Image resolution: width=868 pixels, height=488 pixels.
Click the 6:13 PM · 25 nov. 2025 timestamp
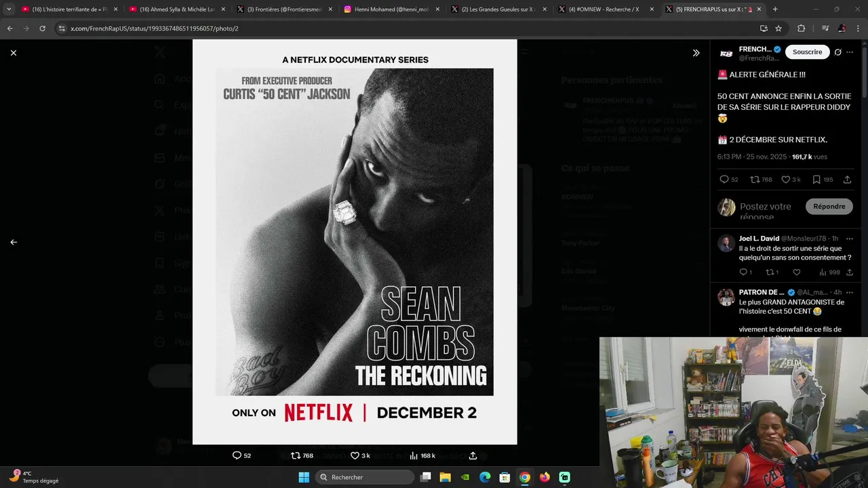click(752, 157)
